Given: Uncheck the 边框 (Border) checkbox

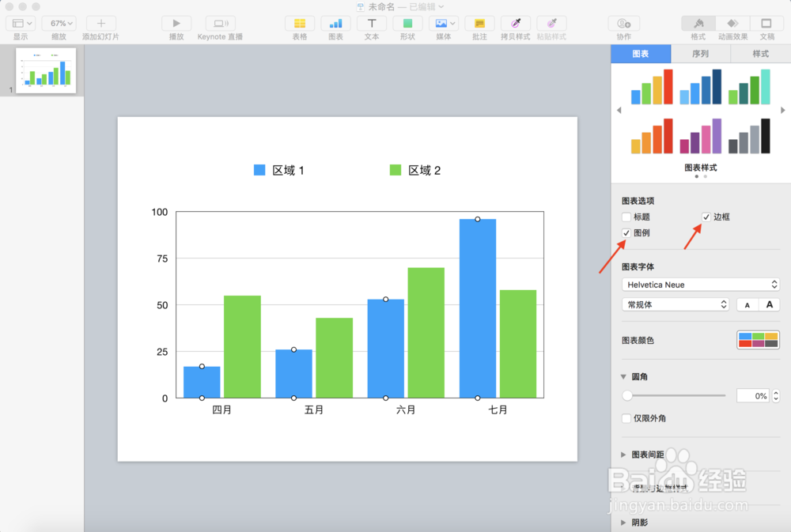Looking at the screenshot, I should pos(706,217).
